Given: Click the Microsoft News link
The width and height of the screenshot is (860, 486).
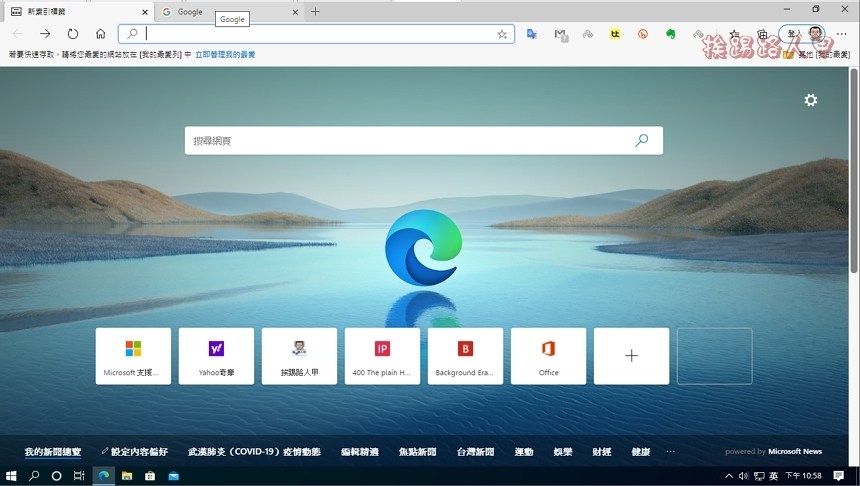Looking at the screenshot, I should pos(795,451).
